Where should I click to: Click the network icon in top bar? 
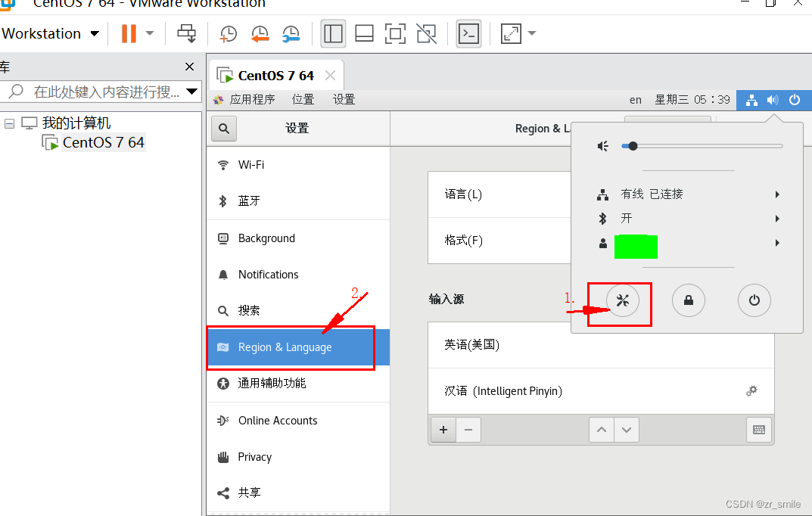[751, 100]
